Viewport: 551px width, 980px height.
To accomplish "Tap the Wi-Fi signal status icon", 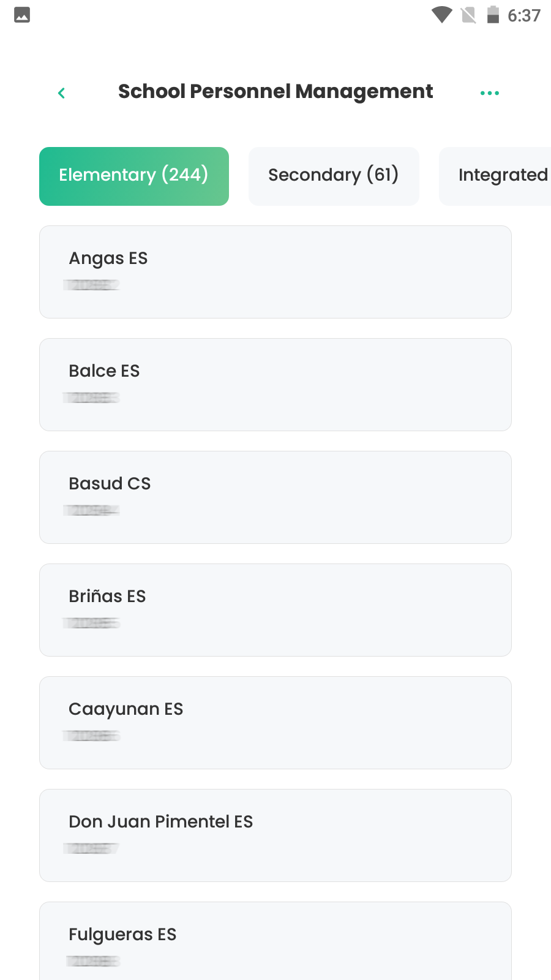I will (x=441, y=15).
